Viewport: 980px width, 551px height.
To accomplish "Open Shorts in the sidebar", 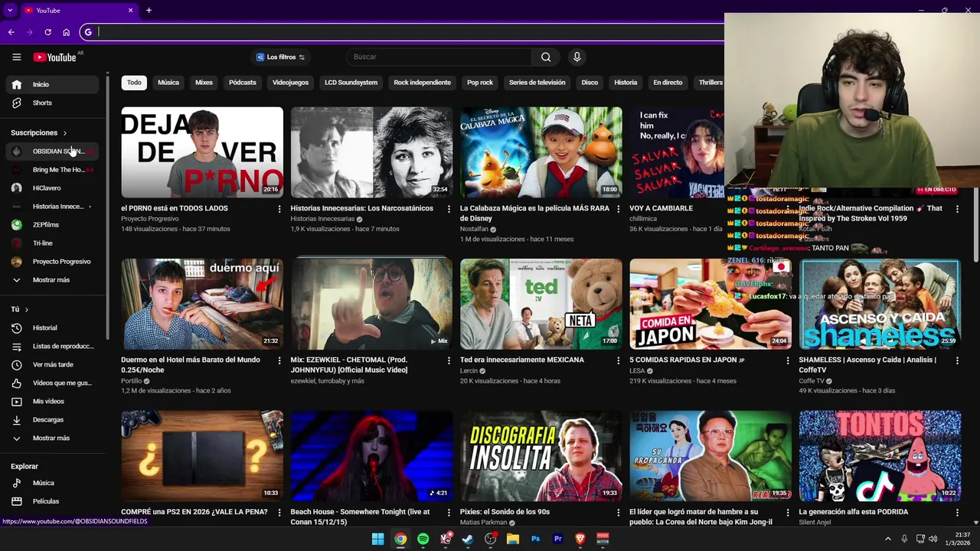I will [52, 103].
